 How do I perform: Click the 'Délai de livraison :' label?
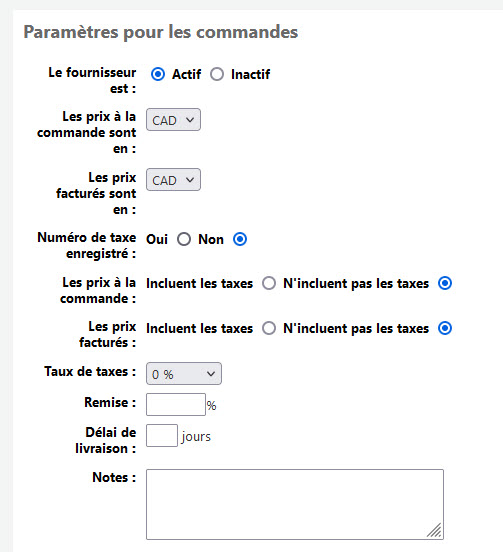point(106,440)
